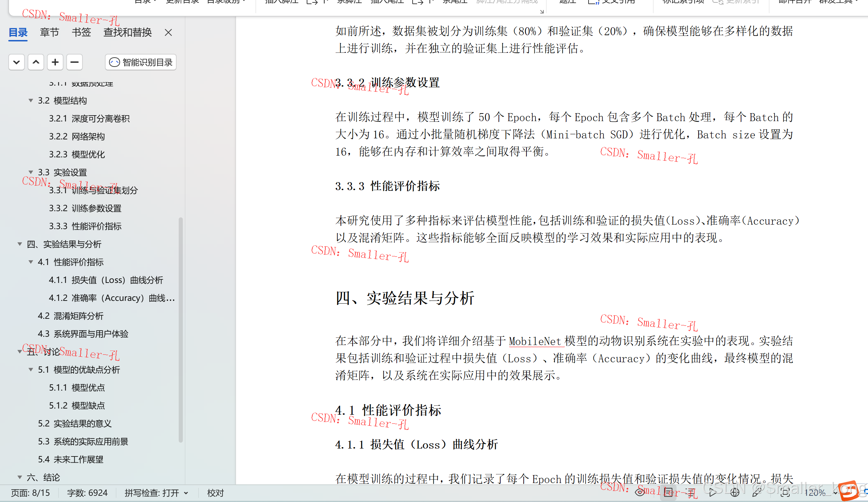
Task: Click the 智能识别目录 button
Action: coord(141,62)
